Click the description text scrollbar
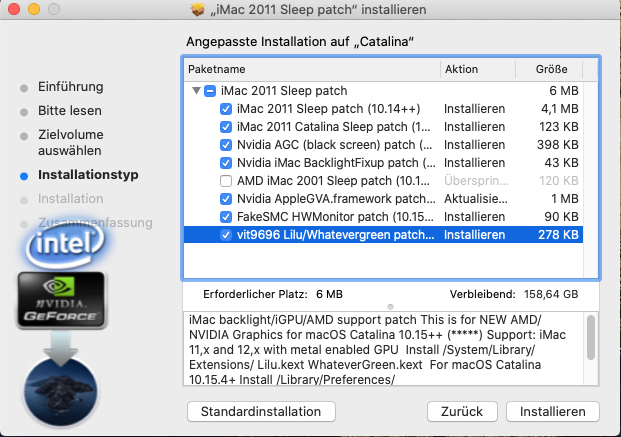621x437 pixels. 591,337
